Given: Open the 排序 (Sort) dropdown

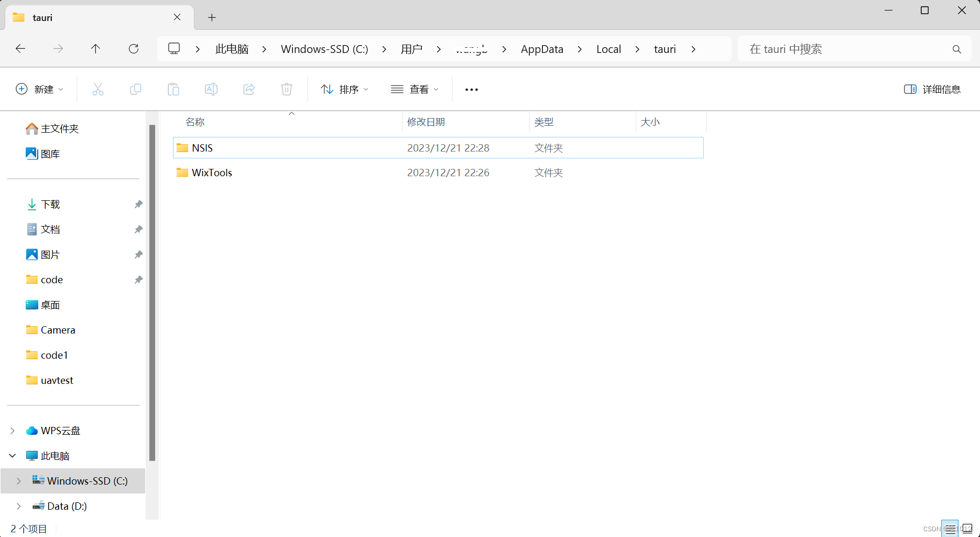Looking at the screenshot, I should click(345, 89).
